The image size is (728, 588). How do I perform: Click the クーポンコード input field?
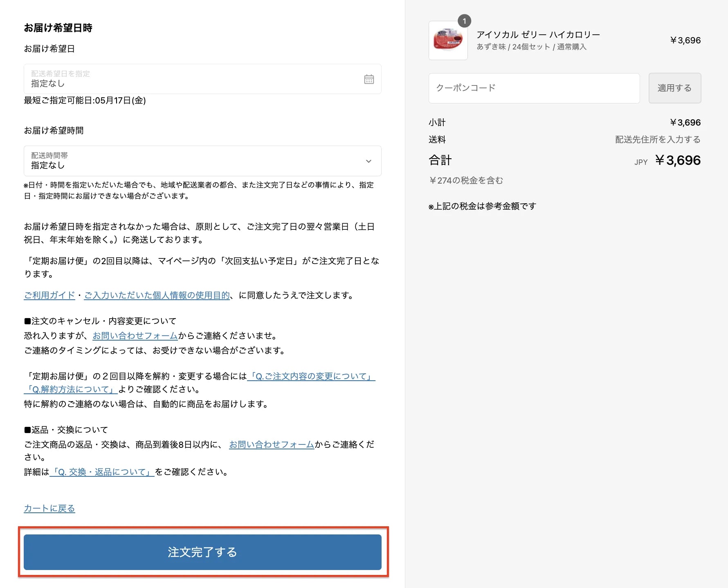534,88
